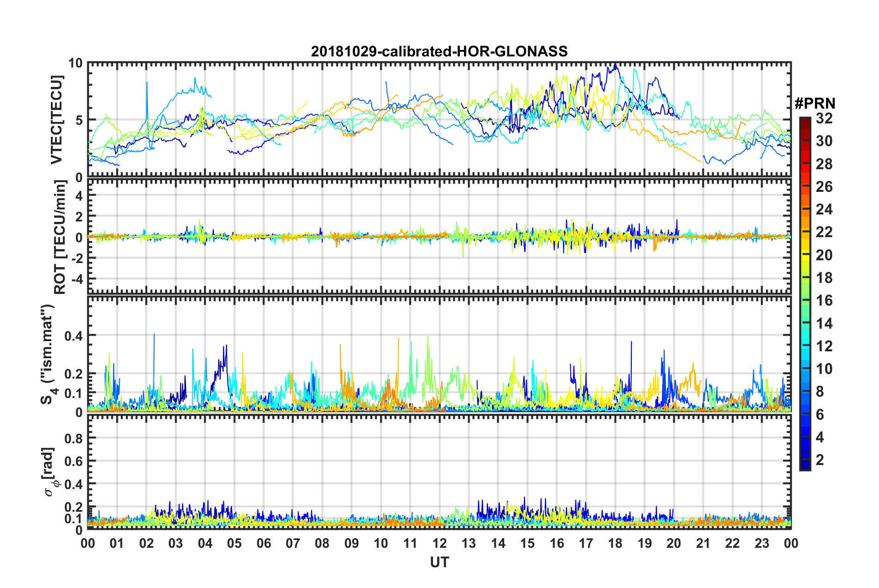
Task: Click x-axis tick label 06
Action: click(x=263, y=543)
